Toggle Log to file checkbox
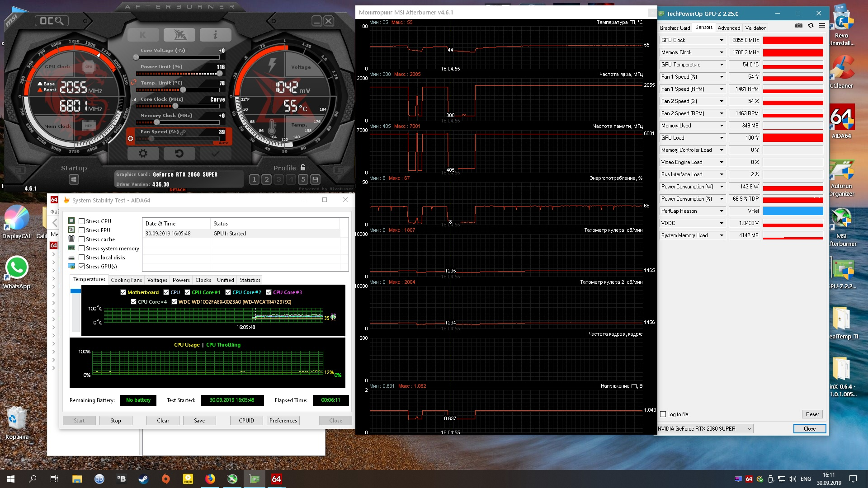 pos(663,414)
